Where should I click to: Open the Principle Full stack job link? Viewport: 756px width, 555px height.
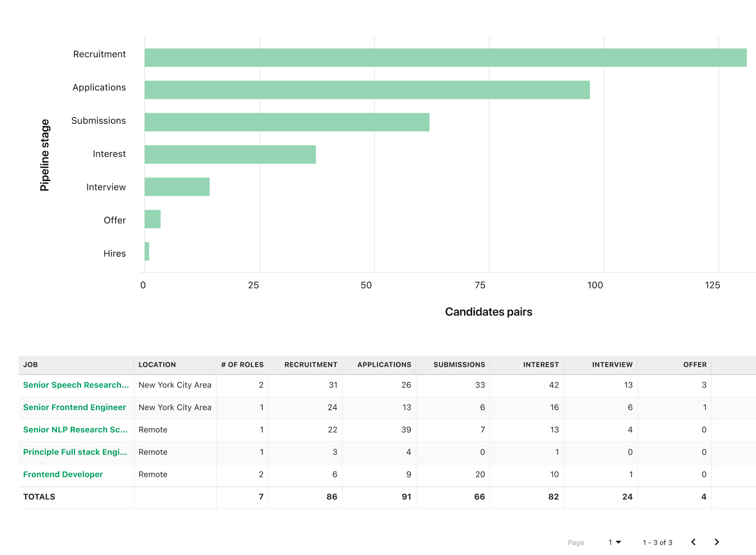(75, 452)
